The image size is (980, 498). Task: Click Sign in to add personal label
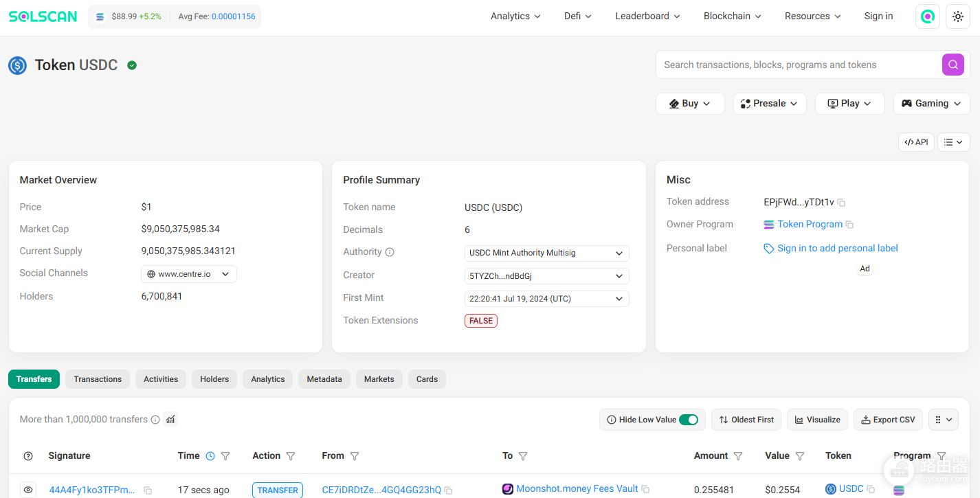838,249
